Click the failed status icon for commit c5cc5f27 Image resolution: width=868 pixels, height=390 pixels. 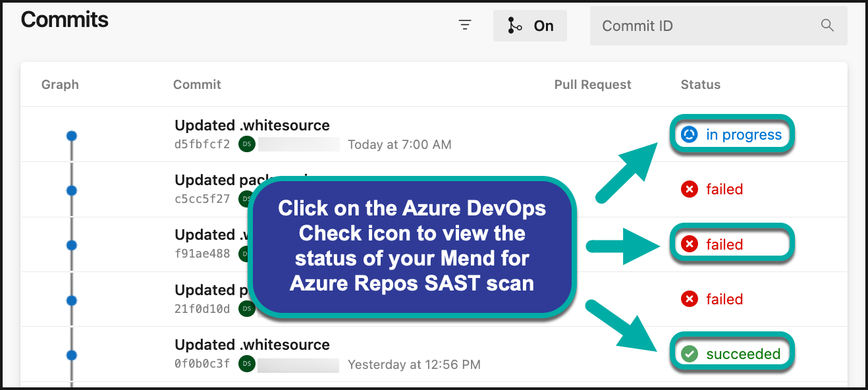pyautogui.click(x=689, y=190)
